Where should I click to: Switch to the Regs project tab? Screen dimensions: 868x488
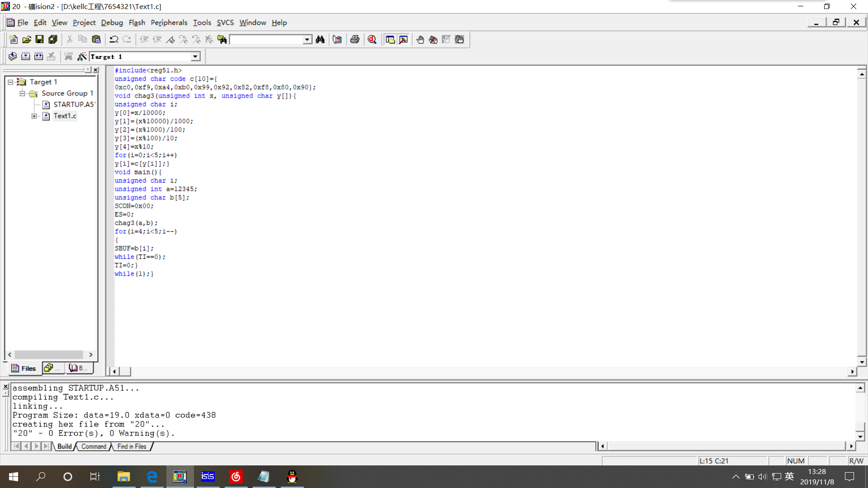53,368
